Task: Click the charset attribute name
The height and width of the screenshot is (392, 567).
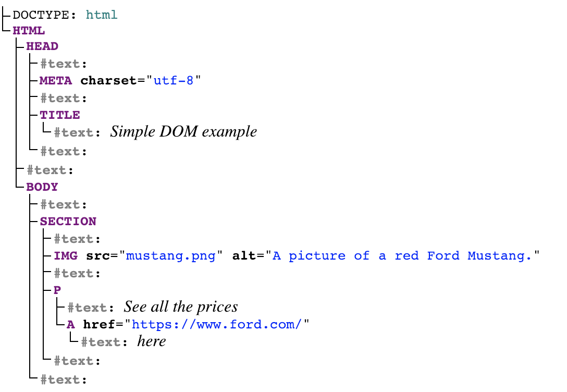Action: click(109, 81)
